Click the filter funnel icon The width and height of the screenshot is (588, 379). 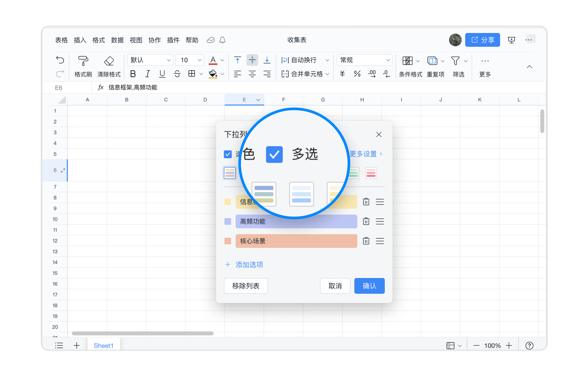[x=455, y=61]
